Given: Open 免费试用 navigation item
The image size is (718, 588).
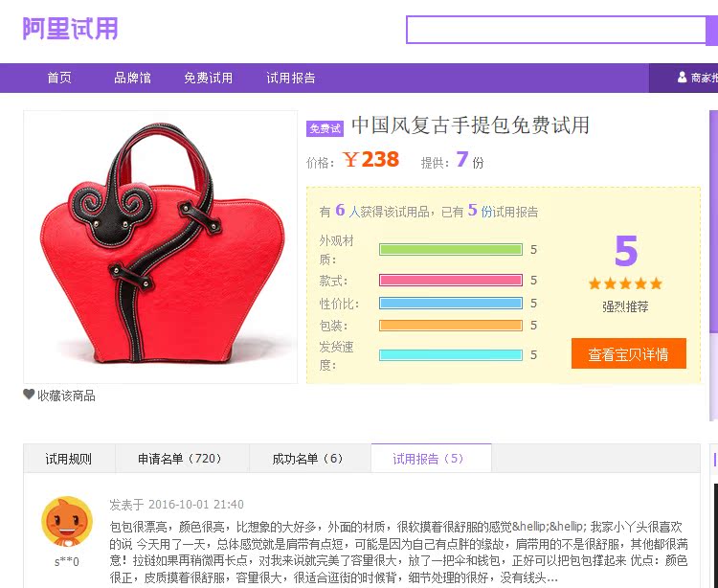Looking at the screenshot, I should pos(209,78).
